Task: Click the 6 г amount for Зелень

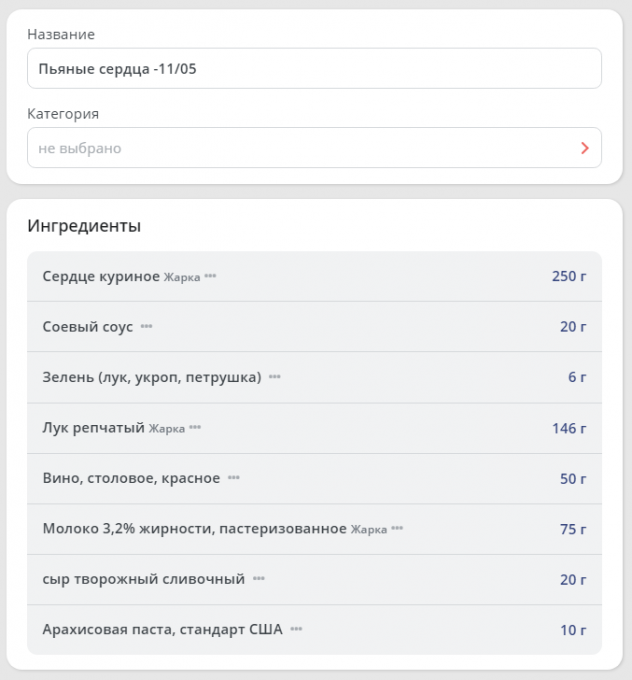Action: coord(577,378)
